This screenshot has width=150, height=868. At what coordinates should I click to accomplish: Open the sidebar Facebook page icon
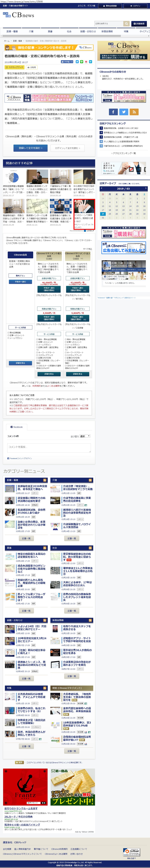point(113,112)
